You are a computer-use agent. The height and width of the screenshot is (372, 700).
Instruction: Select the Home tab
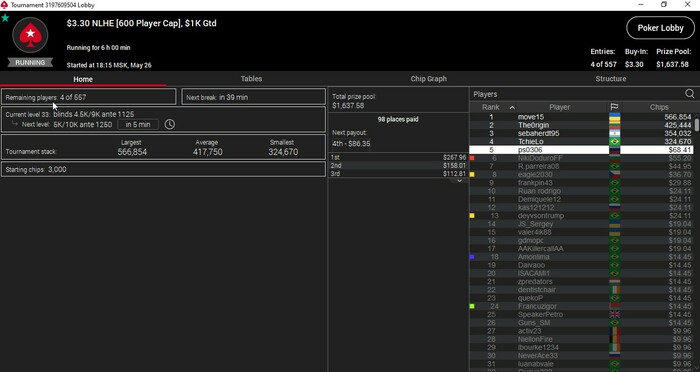[83, 79]
